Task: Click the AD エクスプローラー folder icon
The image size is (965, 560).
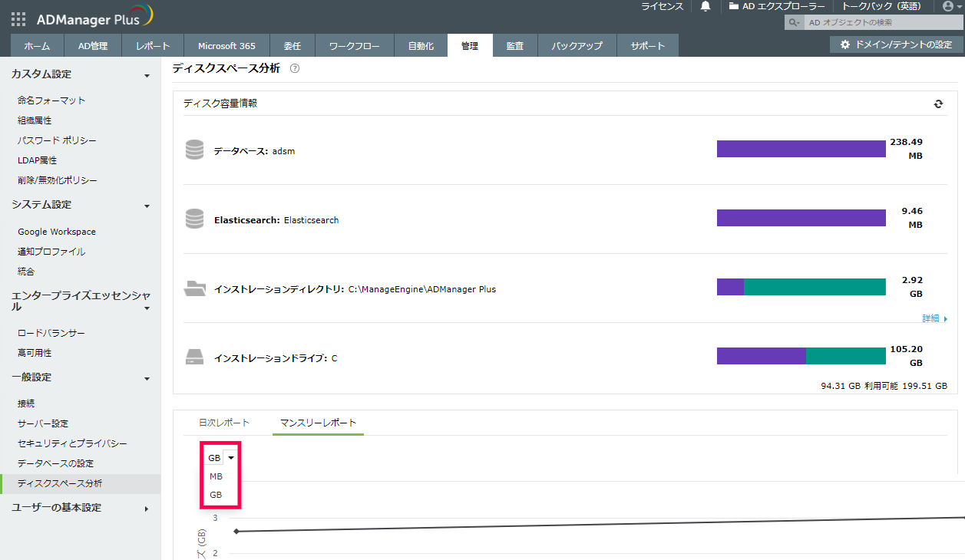Action: click(x=734, y=6)
